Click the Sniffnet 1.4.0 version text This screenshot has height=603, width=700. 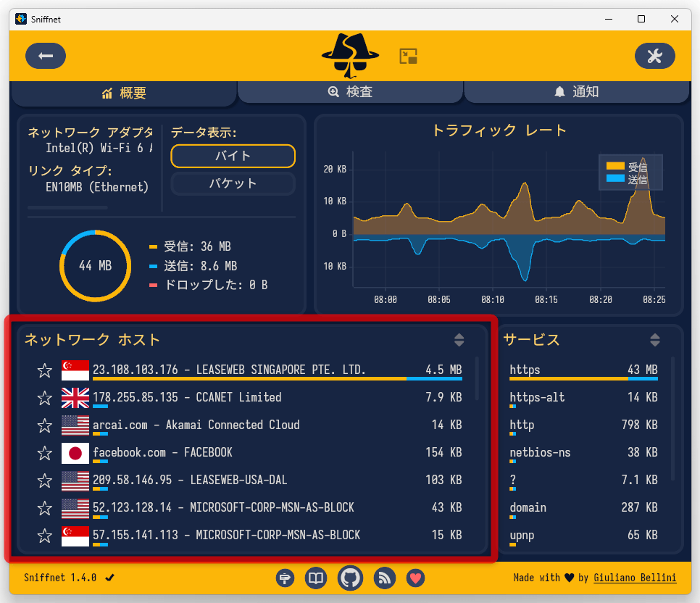pyautogui.click(x=60, y=578)
